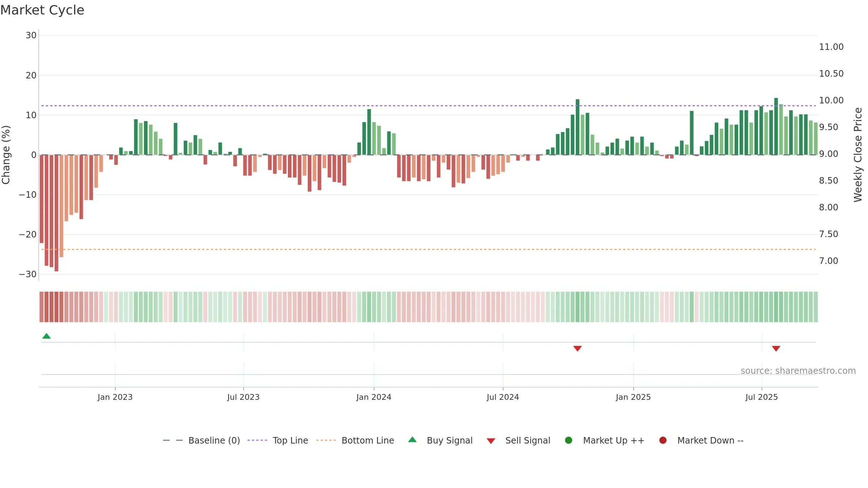Click the 7.00 price tick label
The height and width of the screenshot is (488, 868).
pyautogui.click(x=829, y=261)
